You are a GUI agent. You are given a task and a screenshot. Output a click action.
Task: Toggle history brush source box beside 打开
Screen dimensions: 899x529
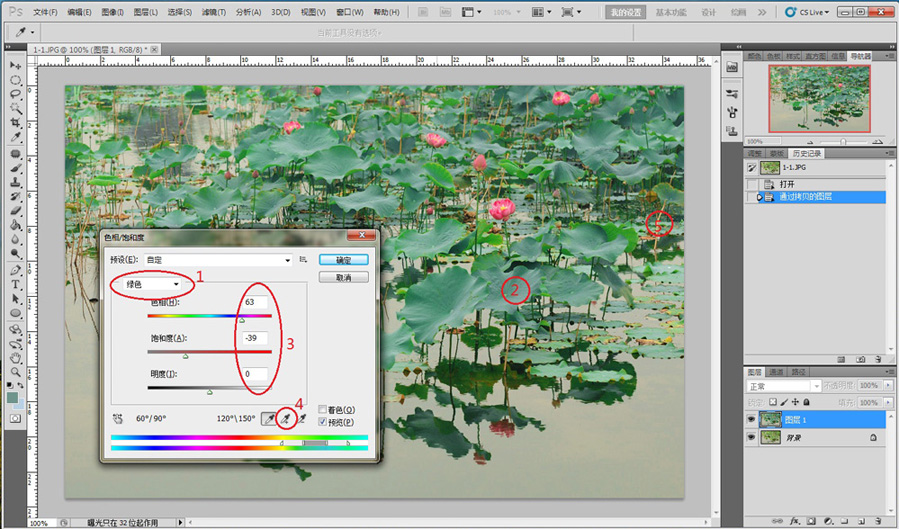pos(752,184)
